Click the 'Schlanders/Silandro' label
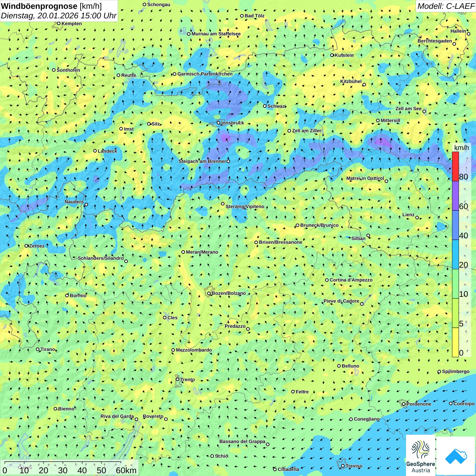This screenshot has width=476, height=476. [x=101, y=258]
